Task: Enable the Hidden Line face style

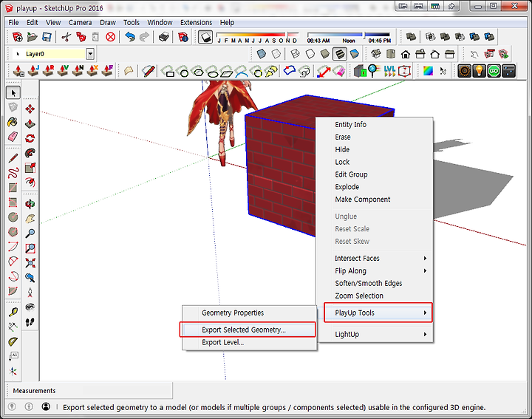Action: coord(310,54)
